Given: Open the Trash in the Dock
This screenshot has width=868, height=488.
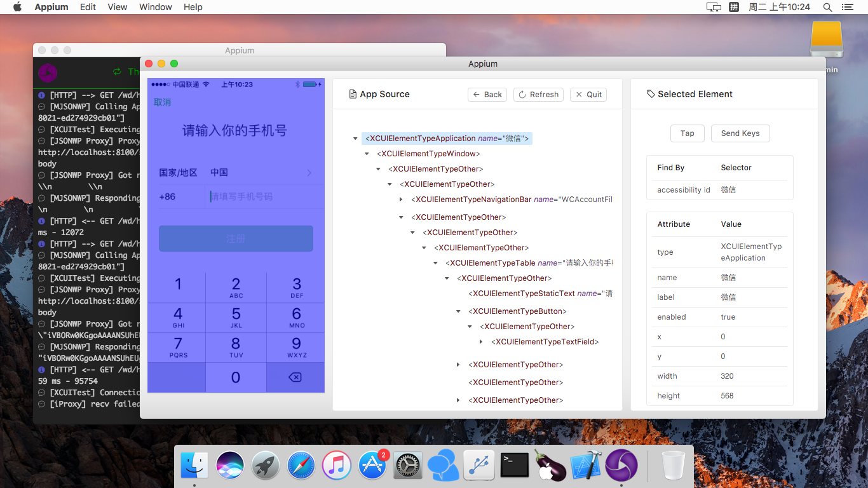Looking at the screenshot, I should pos(674,465).
